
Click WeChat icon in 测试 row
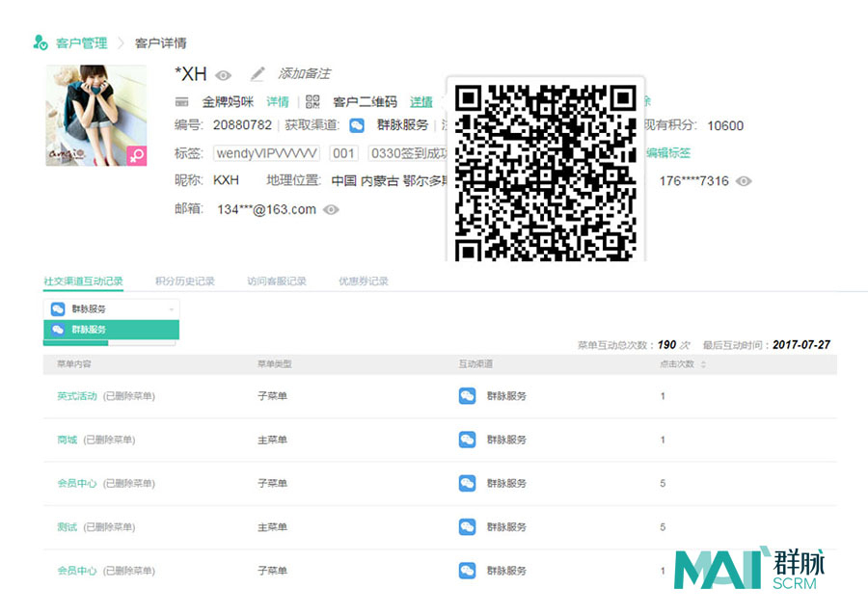[467, 527]
